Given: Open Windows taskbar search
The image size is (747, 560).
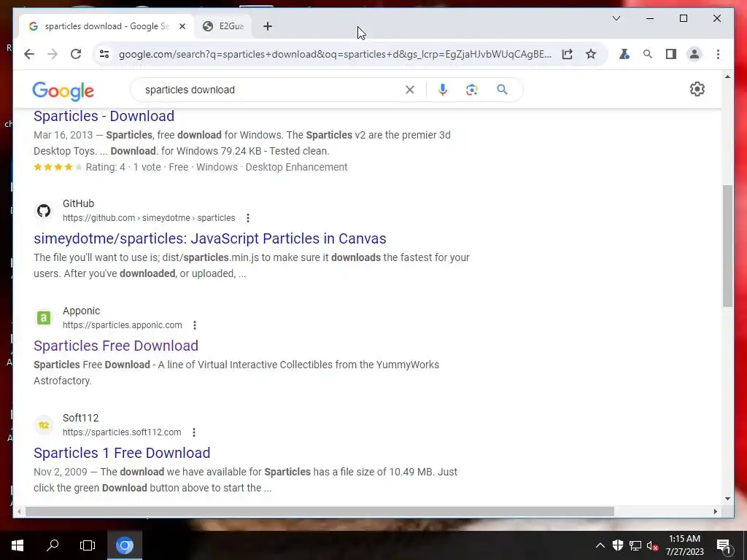Looking at the screenshot, I should 53,545.
